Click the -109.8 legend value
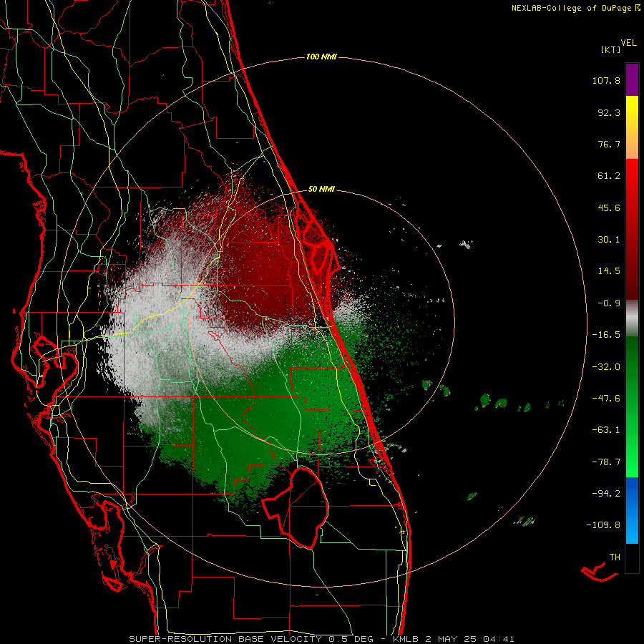Image resolution: width=644 pixels, height=644 pixels. 603,525
